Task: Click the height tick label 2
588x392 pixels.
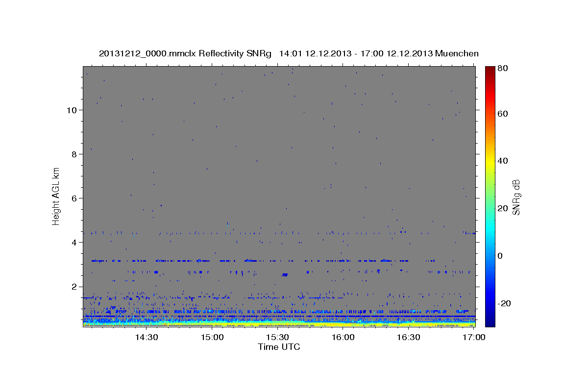Action: 73,287
